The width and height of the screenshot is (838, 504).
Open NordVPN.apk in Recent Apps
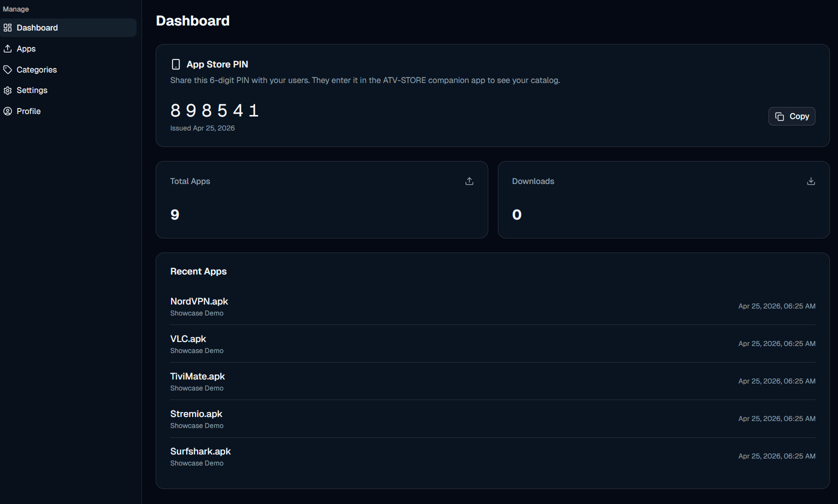point(199,301)
